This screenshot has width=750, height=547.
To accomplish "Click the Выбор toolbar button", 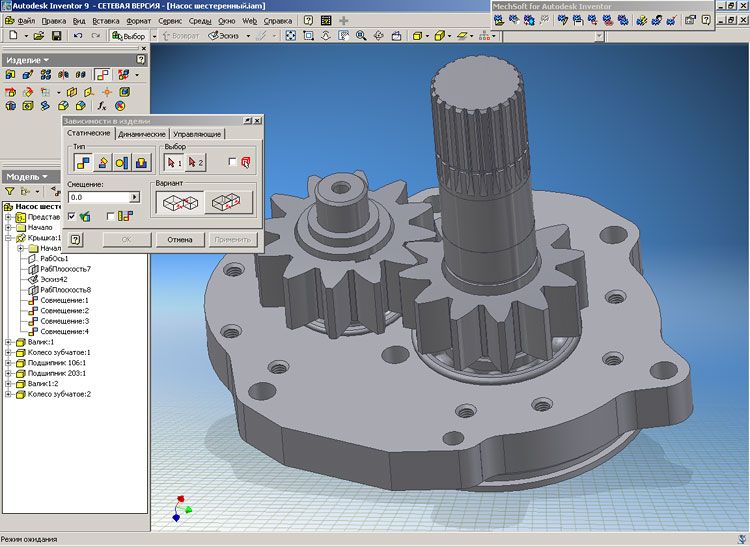I will 129,36.
